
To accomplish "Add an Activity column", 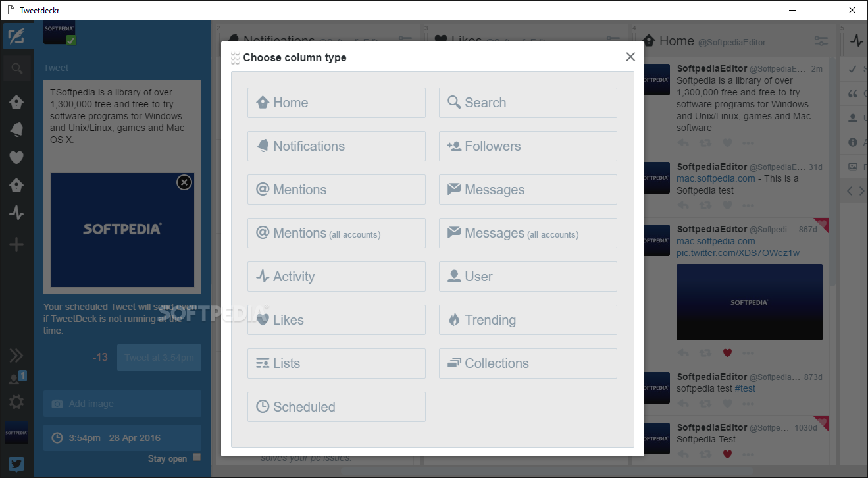I will (336, 277).
